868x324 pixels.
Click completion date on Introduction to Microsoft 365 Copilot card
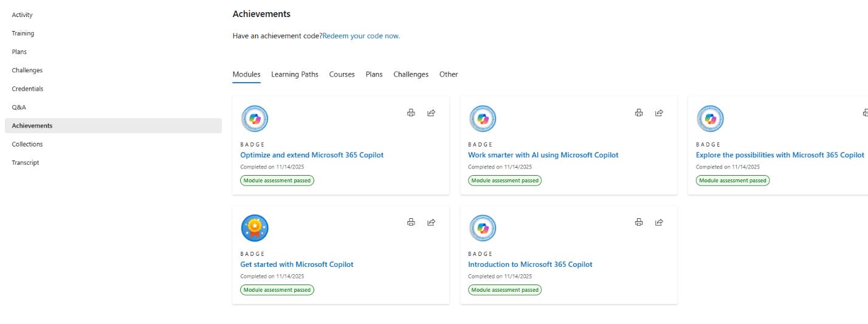[x=500, y=276]
